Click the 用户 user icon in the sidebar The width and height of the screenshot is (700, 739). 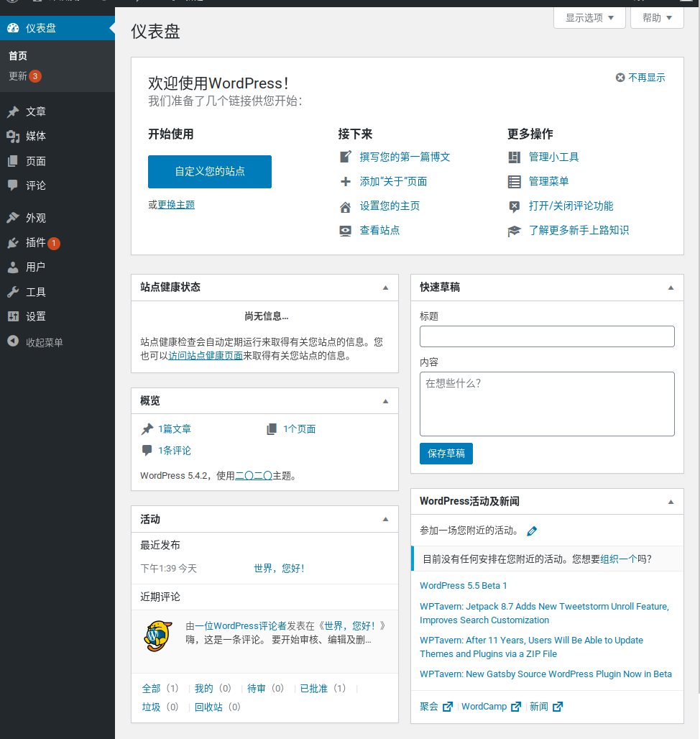[x=13, y=267]
